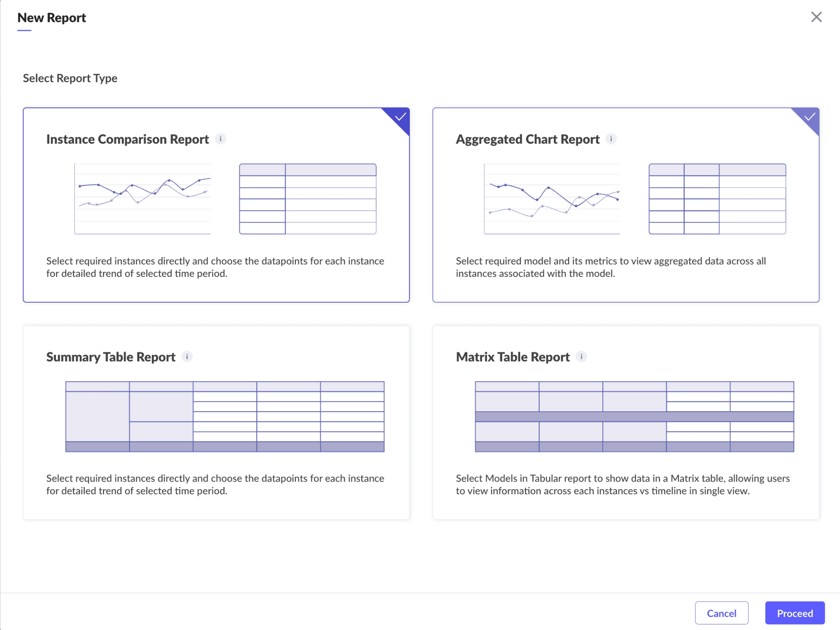Click Aggregated Chart table preview thumbnail
The height and width of the screenshot is (630, 840).
(x=717, y=199)
